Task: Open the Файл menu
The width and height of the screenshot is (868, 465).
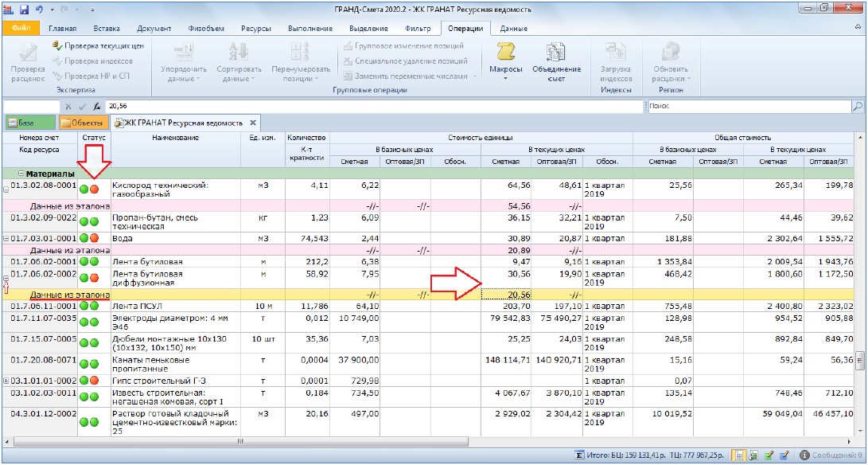Action: [21, 28]
